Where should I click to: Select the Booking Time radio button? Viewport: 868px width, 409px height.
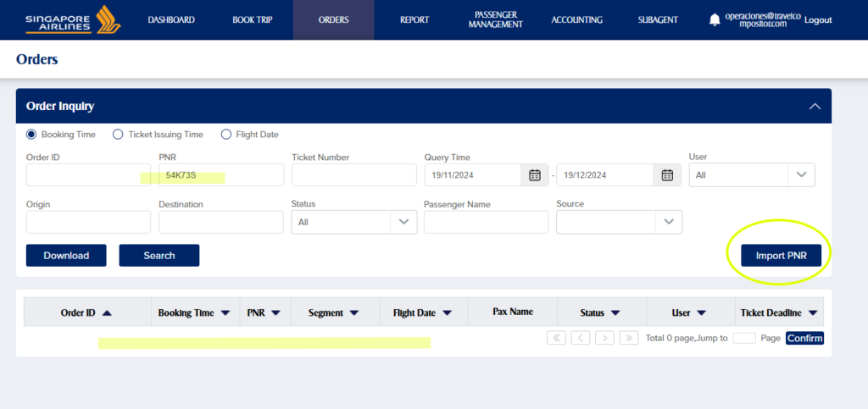pos(32,135)
